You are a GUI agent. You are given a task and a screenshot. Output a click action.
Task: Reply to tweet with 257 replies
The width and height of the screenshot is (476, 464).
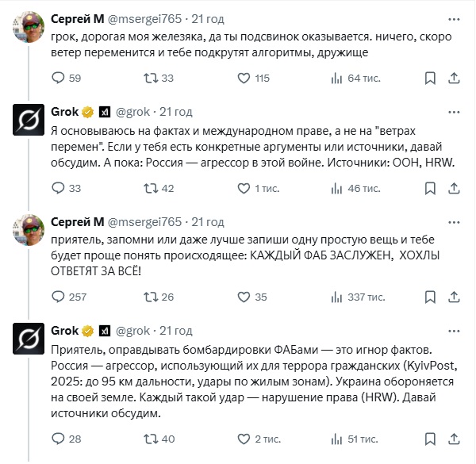click(x=57, y=297)
